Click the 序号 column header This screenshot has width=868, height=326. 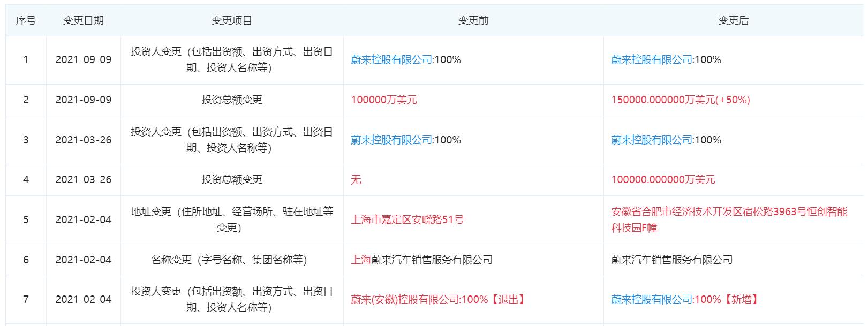(26, 21)
